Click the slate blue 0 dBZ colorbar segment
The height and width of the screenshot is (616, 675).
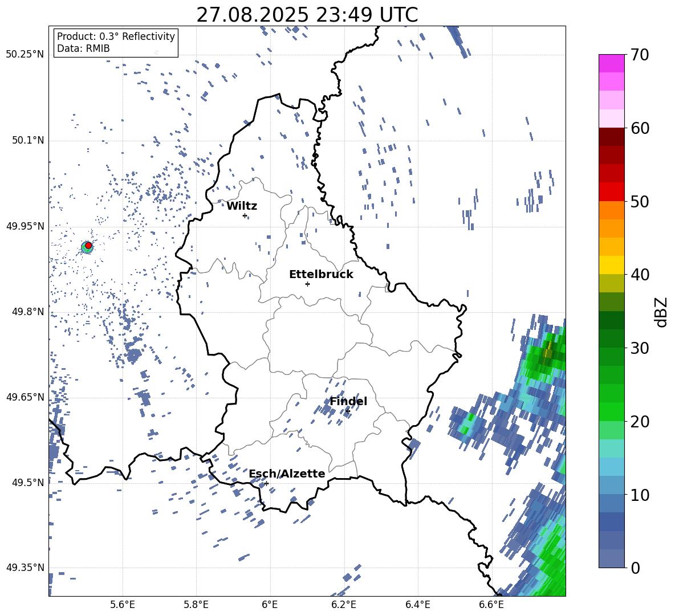(x=611, y=558)
